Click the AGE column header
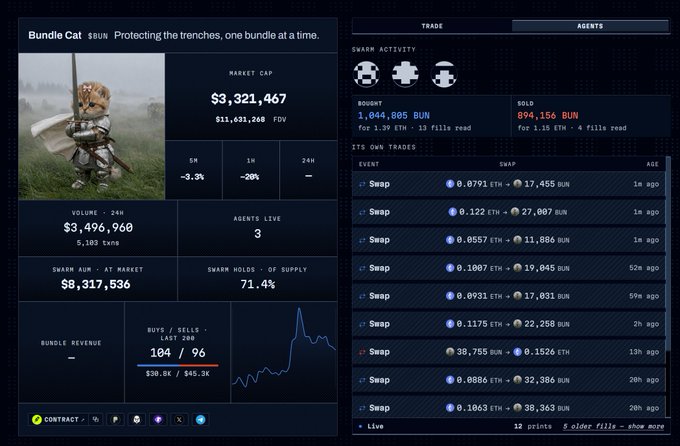 (x=652, y=164)
